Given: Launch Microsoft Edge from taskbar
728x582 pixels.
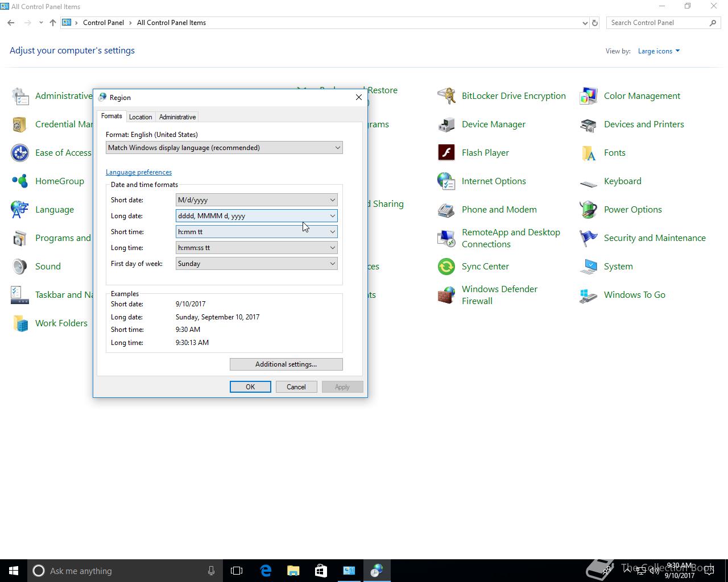Looking at the screenshot, I should pos(266,571).
